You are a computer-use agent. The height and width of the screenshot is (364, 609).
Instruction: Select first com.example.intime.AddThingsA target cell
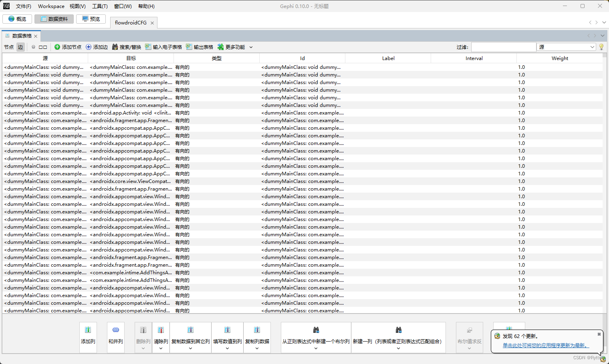point(131,273)
